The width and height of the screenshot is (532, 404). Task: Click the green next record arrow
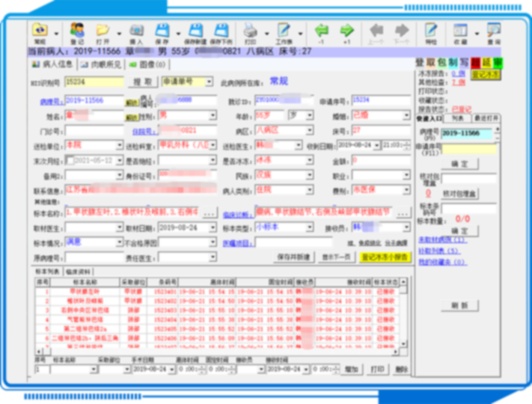coord(346,31)
